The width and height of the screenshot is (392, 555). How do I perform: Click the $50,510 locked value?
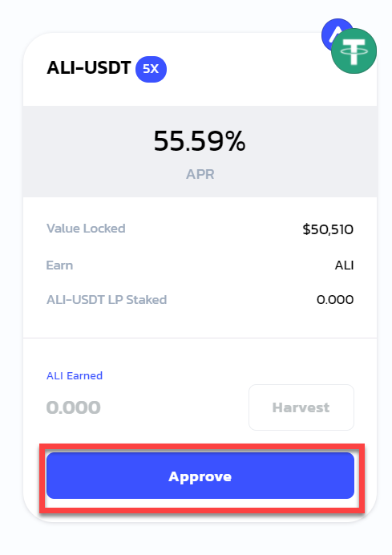tap(328, 229)
